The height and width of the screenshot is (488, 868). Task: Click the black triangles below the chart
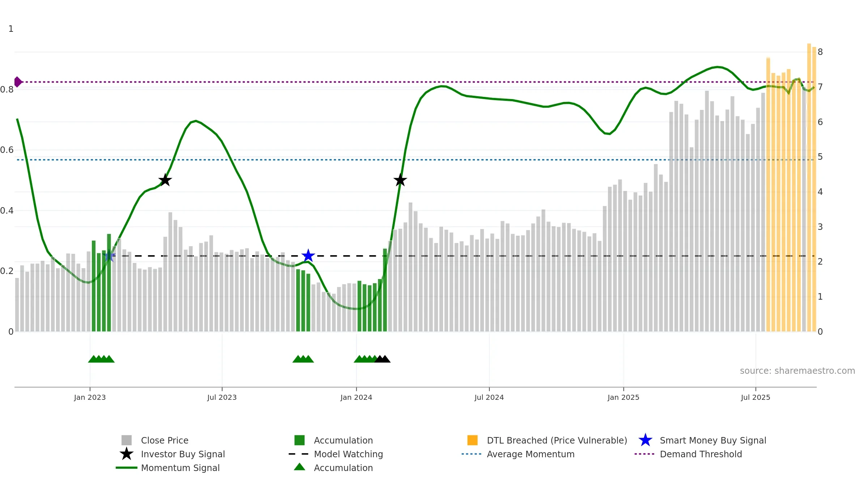(383, 359)
